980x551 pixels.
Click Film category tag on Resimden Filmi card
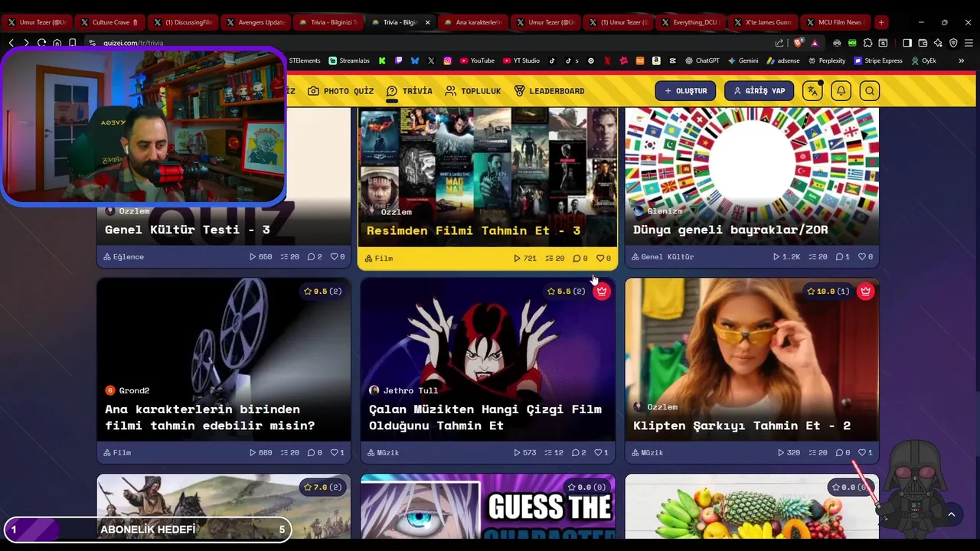379,259
